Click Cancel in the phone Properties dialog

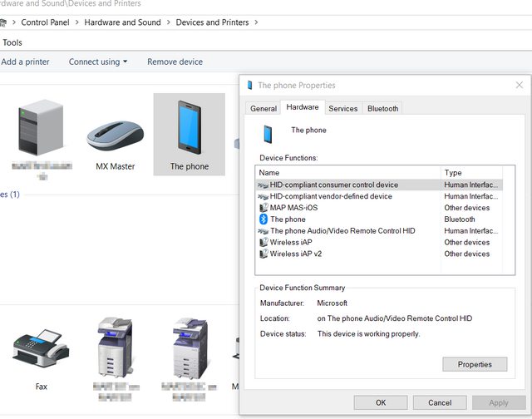(x=440, y=402)
